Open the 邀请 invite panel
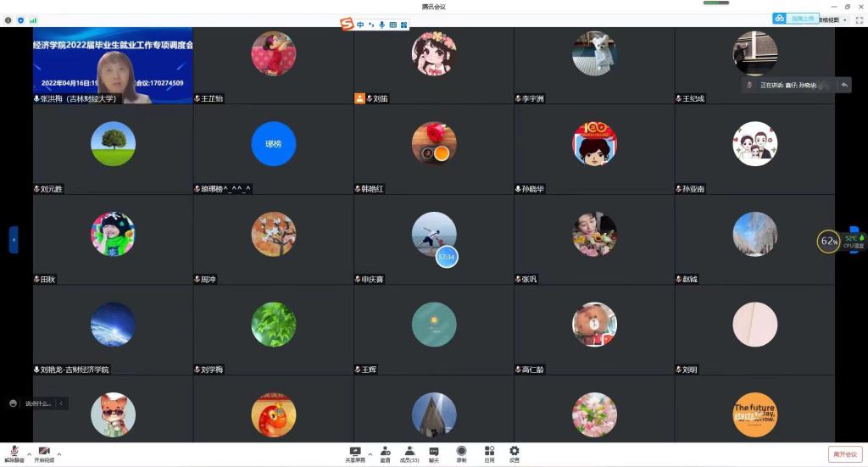The width and height of the screenshot is (868, 467). (x=385, y=453)
